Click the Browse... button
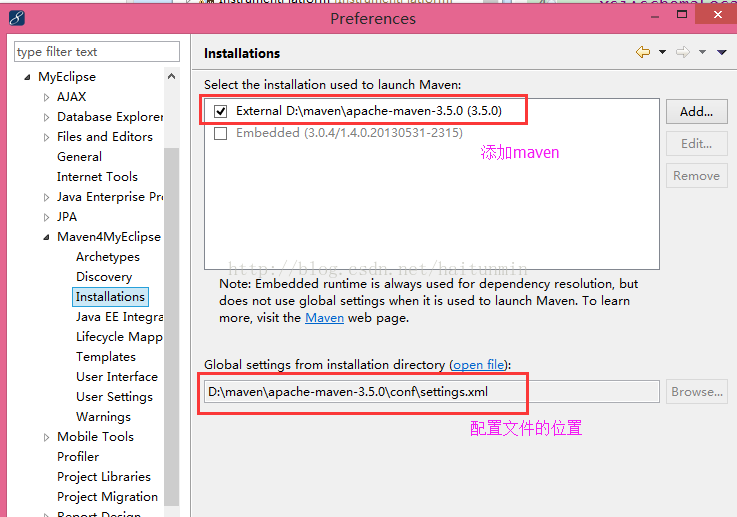This screenshot has height=517, width=737. tap(697, 392)
